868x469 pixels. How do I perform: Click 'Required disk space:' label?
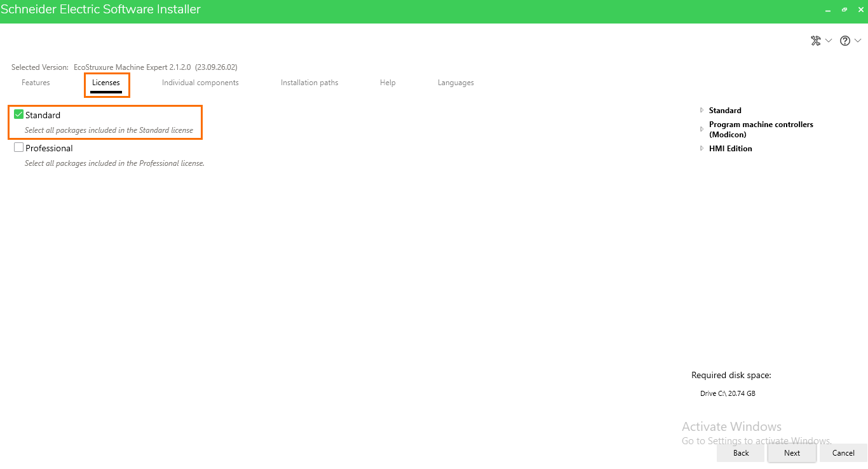pos(731,376)
